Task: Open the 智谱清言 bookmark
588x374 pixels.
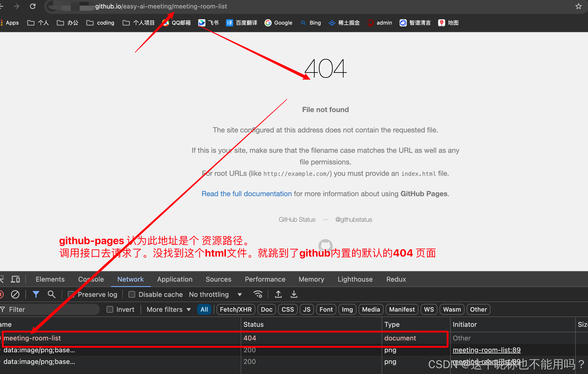Action: pos(415,23)
